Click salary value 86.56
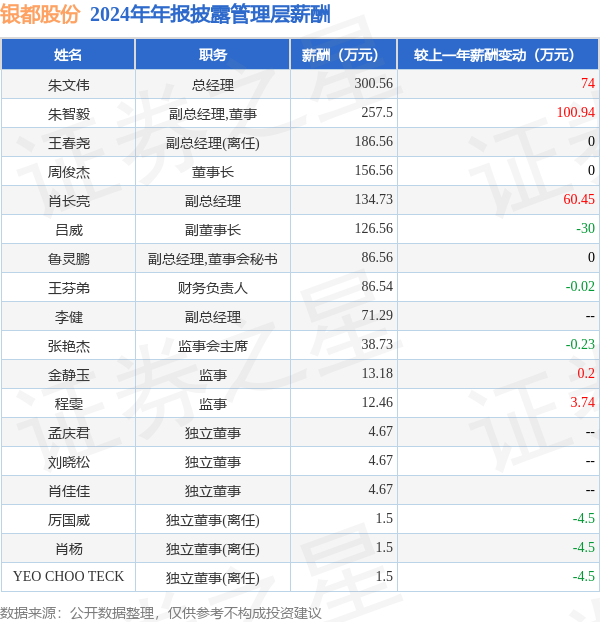The width and height of the screenshot is (600, 622). click(x=377, y=257)
